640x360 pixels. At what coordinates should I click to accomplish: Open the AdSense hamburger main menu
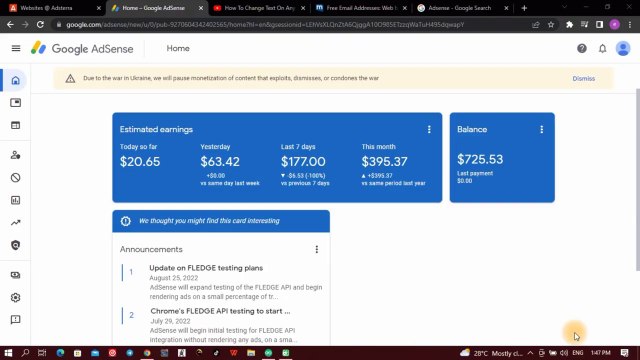pyautogui.click(x=16, y=48)
